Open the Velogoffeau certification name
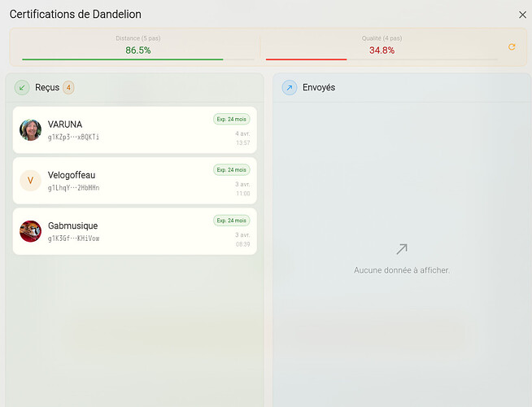The image size is (532, 407). [72, 175]
